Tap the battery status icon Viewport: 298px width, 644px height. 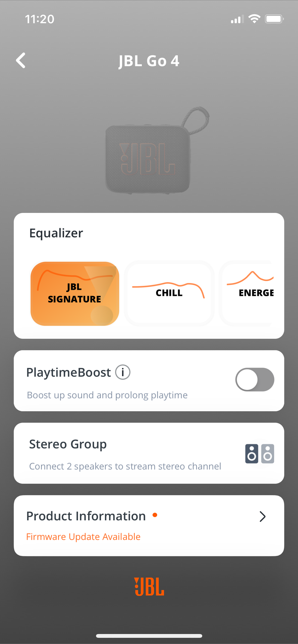point(274,19)
